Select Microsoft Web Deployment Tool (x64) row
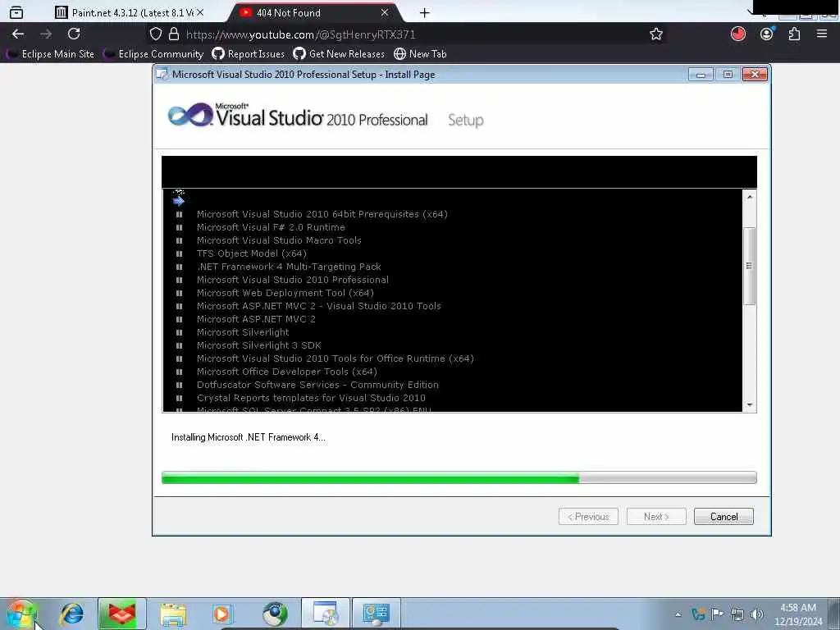Viewport: 840px width, 630px height. [x=285, y=293]
